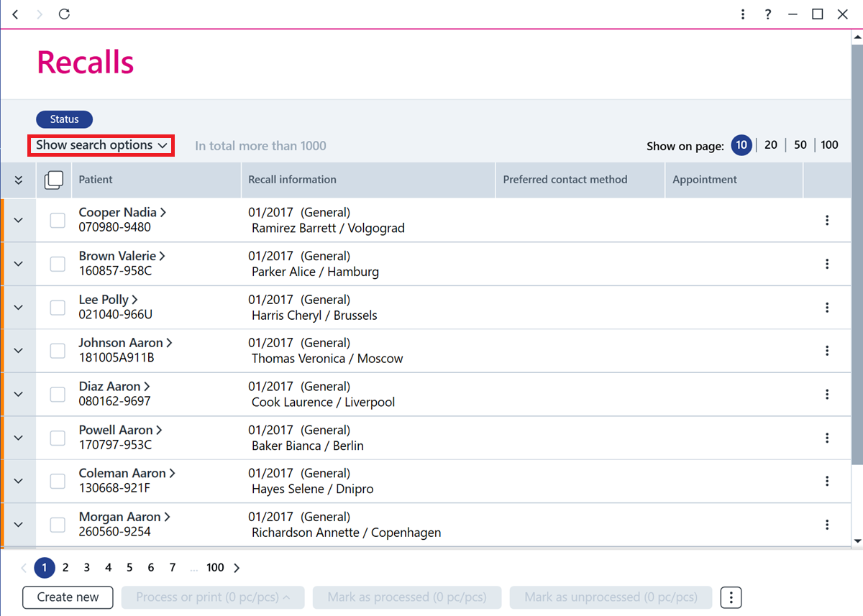Show 20 recalls per page
This screenshot has height=616, width=863.
[771, 145]
